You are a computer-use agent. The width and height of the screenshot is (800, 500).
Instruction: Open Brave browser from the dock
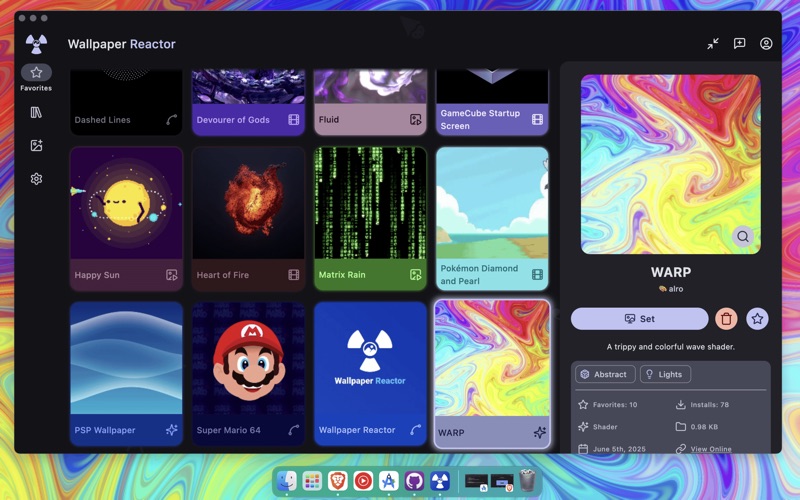(x=337, y=481)
